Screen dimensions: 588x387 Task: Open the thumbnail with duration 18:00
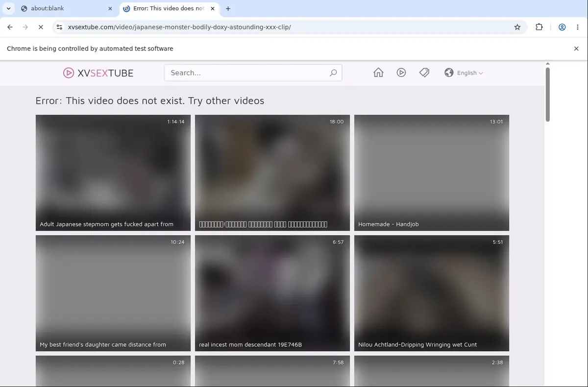(x=272, y=173)
